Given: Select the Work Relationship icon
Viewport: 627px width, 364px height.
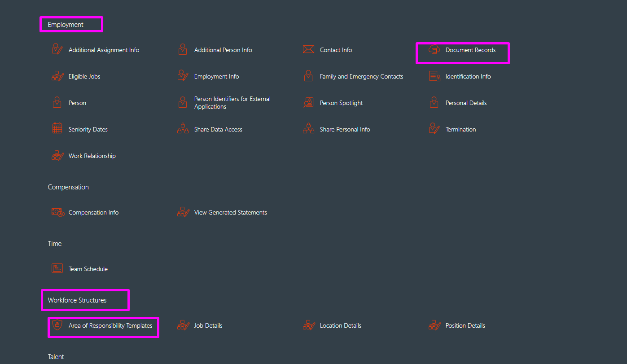Looking at the screenshot, I should click(x=57, y=155).
